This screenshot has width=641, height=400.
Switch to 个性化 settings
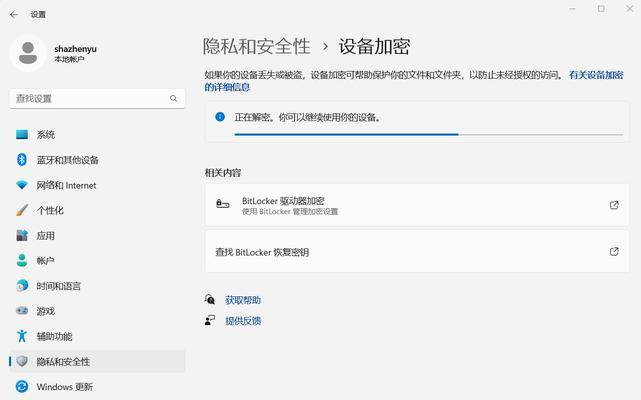[x=97, y=210]
